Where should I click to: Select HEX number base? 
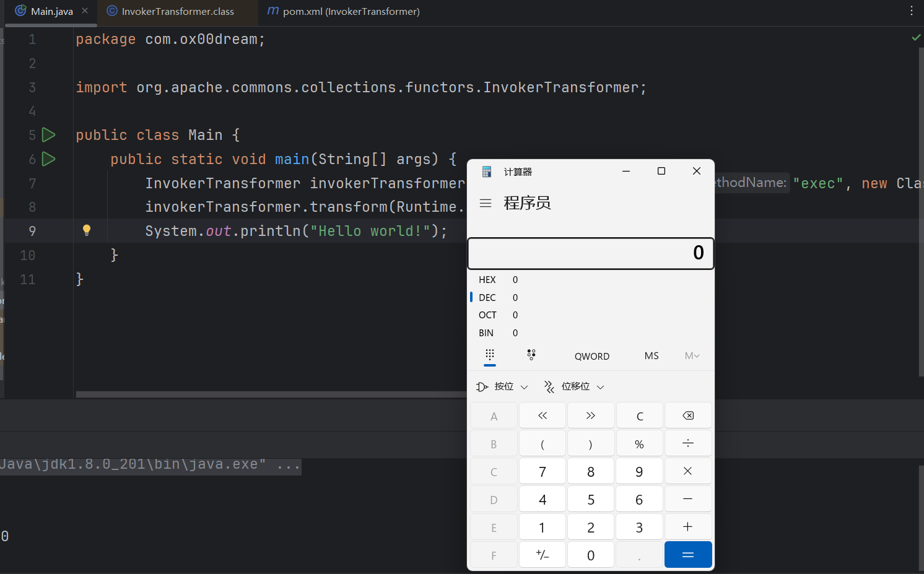(487, 280)
